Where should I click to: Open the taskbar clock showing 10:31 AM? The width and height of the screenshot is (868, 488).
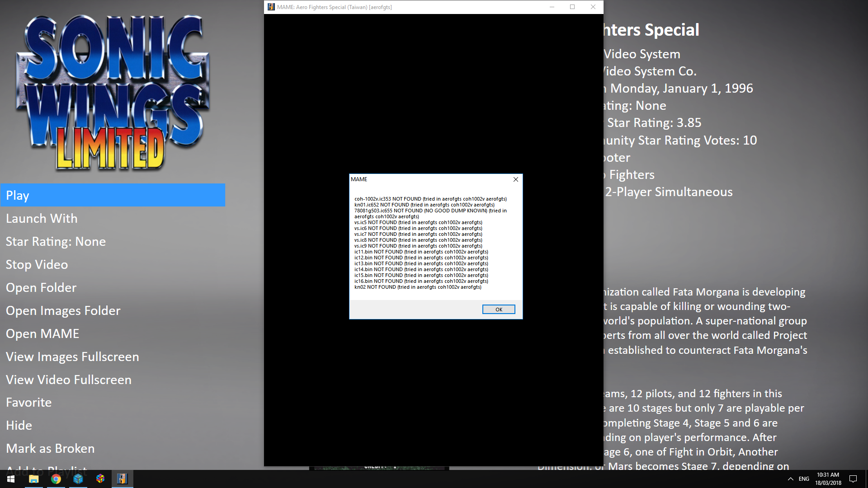[x=828, y=479]
